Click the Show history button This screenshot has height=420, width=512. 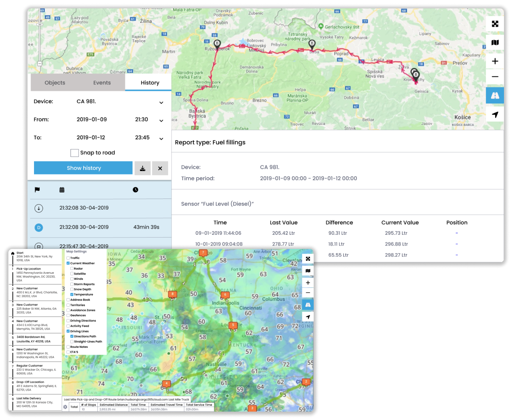click(x=83, y=168)
